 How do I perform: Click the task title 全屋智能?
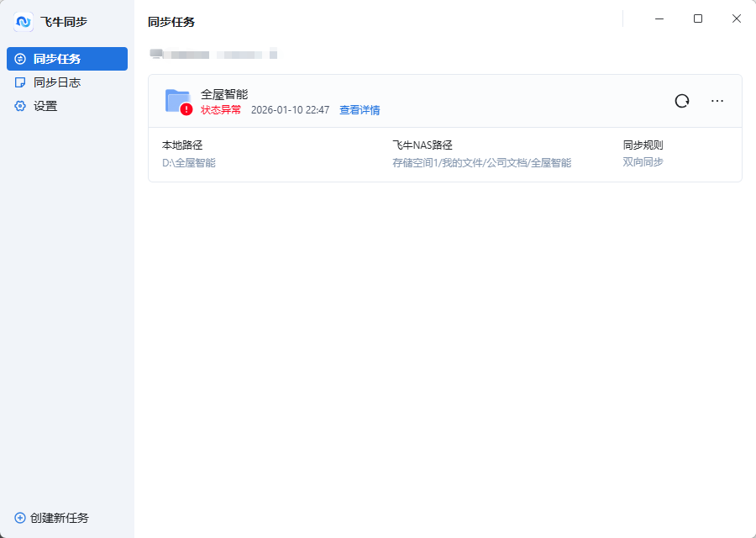coord(224,94)
